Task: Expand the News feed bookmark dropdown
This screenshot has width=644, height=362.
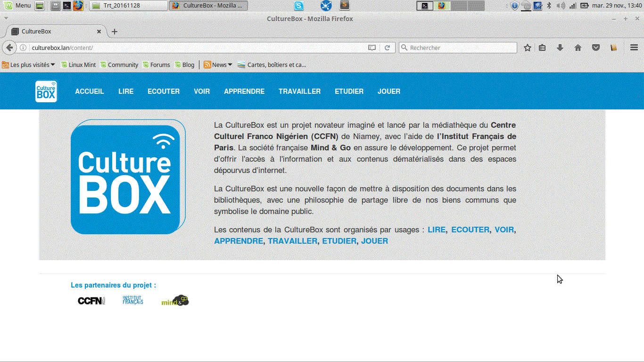Action: (x=218, y=65)
